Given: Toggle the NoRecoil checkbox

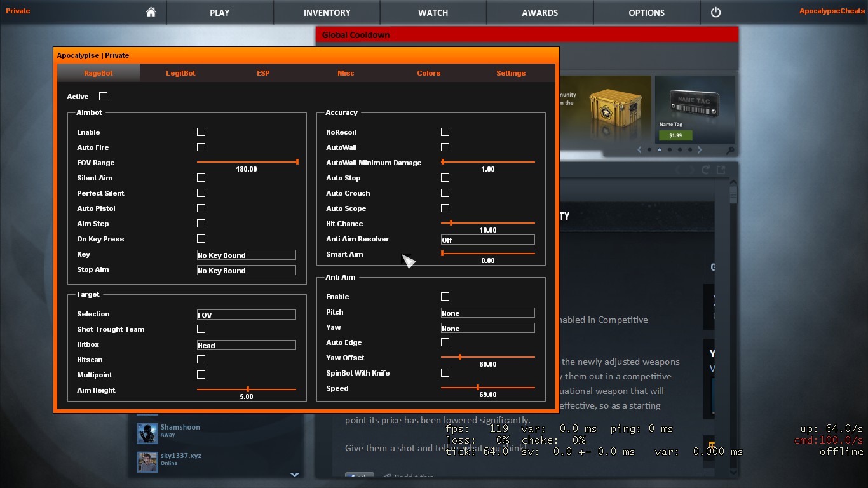Looking at the screenshot, I should pyautogui.click(x=445, y=132).
